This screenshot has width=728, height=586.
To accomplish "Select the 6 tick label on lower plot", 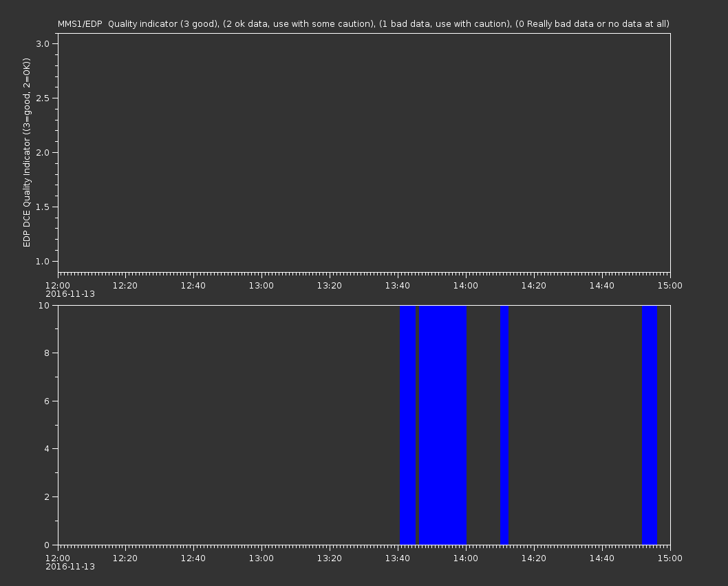I will (x=47, y=401).
